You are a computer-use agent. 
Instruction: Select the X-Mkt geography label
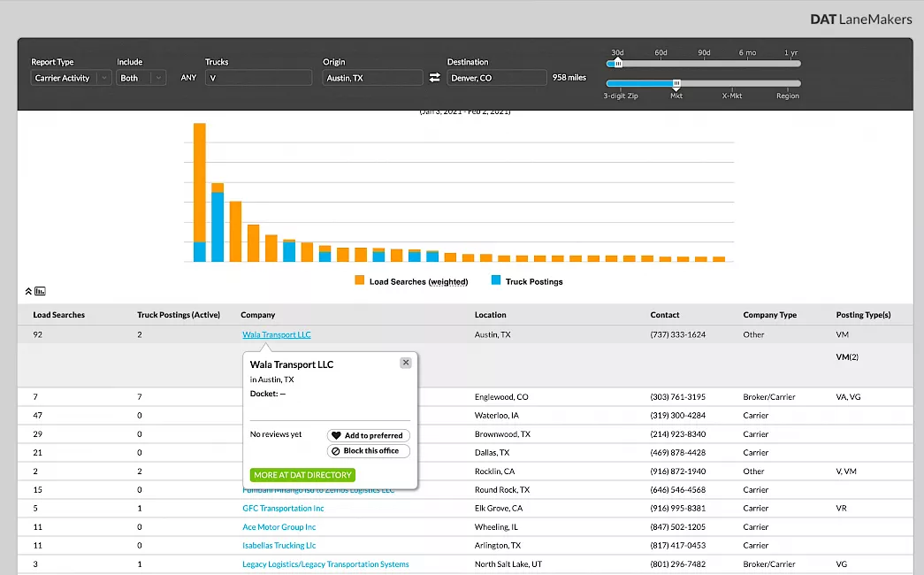pos(732,96)
